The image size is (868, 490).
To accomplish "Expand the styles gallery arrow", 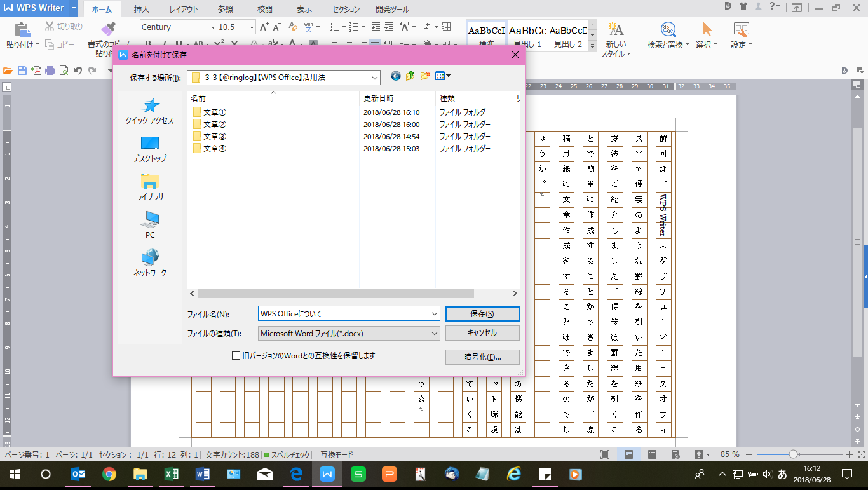I will click(x=592, y=46).
